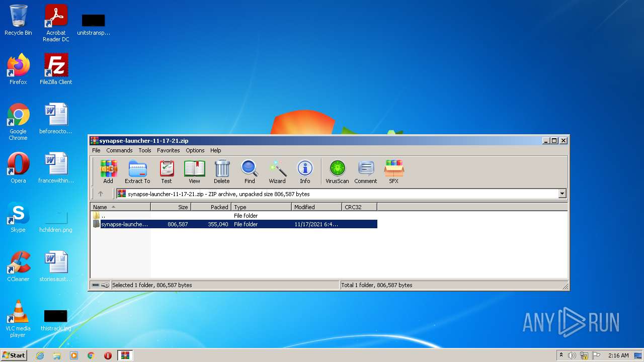The width and height of the screenshot is (644, 362).
Task: Go up one folder level arrow
Action: click(101, 194)
